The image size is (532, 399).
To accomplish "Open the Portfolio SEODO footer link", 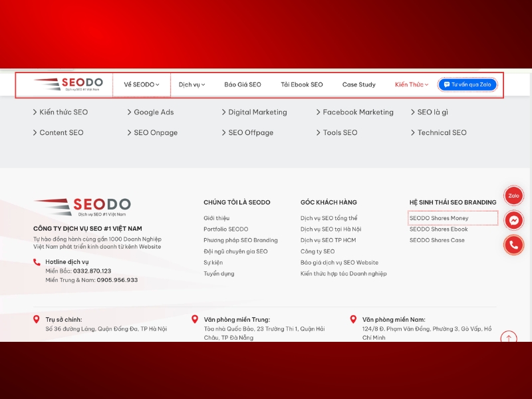I will pos(226,229).
